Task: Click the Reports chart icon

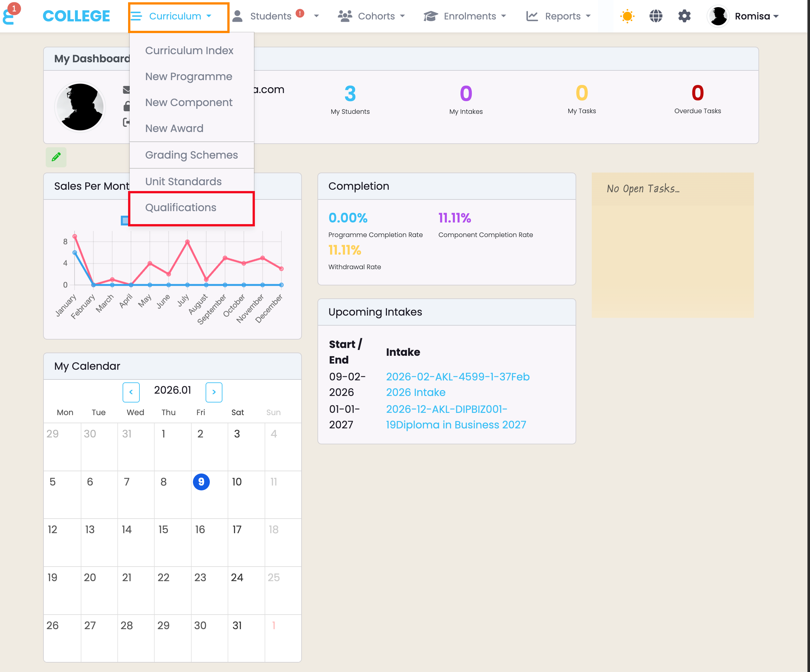Action: [532, 16]
